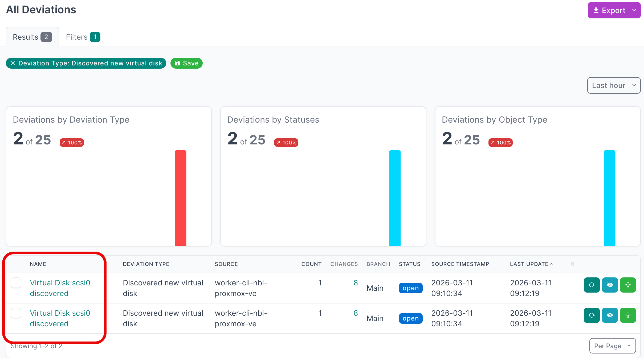Click red bar in Deviation Type chart
The width and height of the screenshot is (644, 358).
(x=180, y=198)
